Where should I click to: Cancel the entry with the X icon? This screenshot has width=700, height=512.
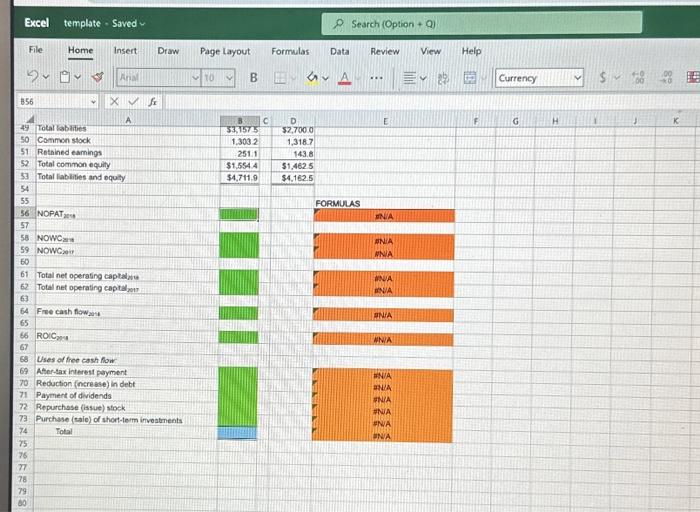tap(114, 102)
